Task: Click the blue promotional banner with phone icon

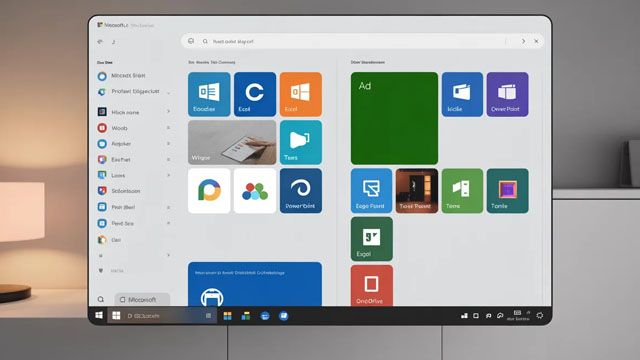Action: pos(255,284)
